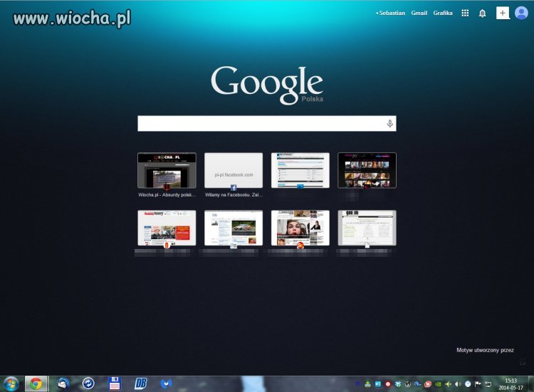Open the Google apps grid
Image resolution: width=534 pixels, height=392 pixels.
coord(465,13)
